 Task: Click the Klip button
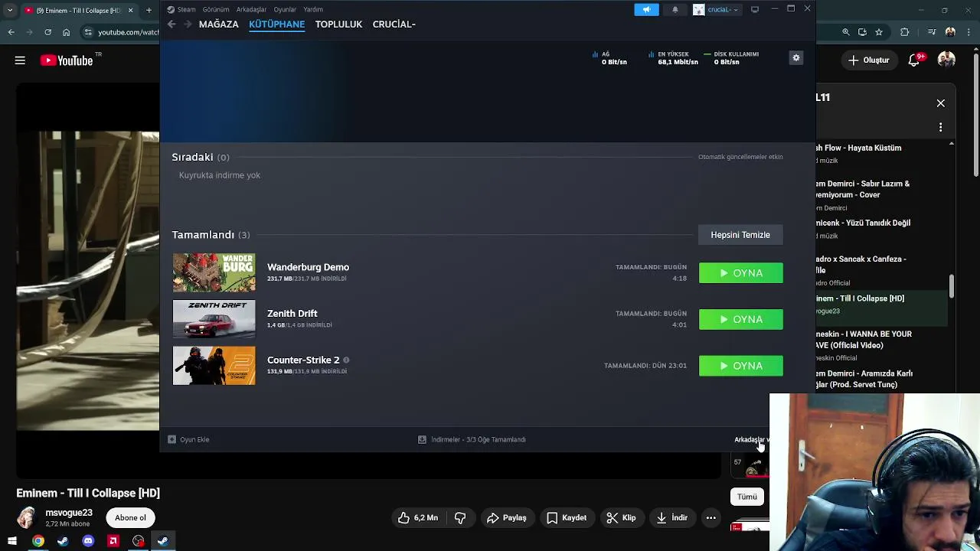pos(621,518)
